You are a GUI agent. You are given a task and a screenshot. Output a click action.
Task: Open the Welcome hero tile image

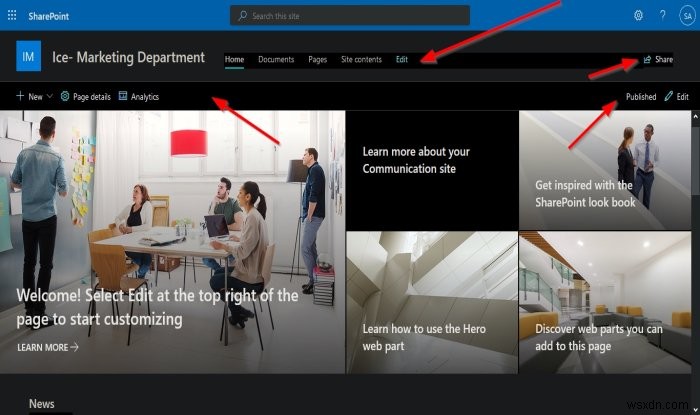[x=172, y=242]
